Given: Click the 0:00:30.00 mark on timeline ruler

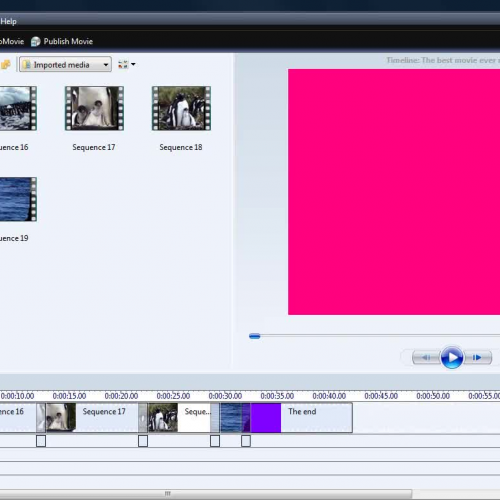Looking at the screenshot, I should [225, 396].
